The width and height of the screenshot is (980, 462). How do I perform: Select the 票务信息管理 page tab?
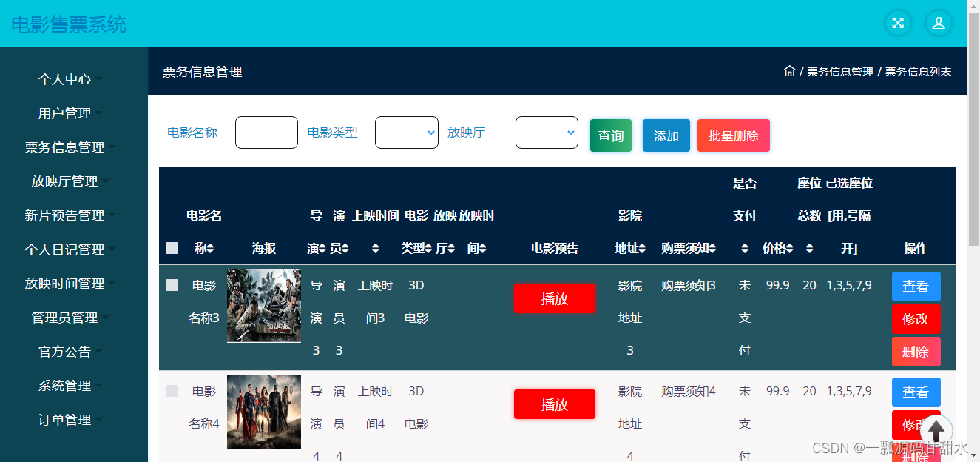(x=203, y=72)
